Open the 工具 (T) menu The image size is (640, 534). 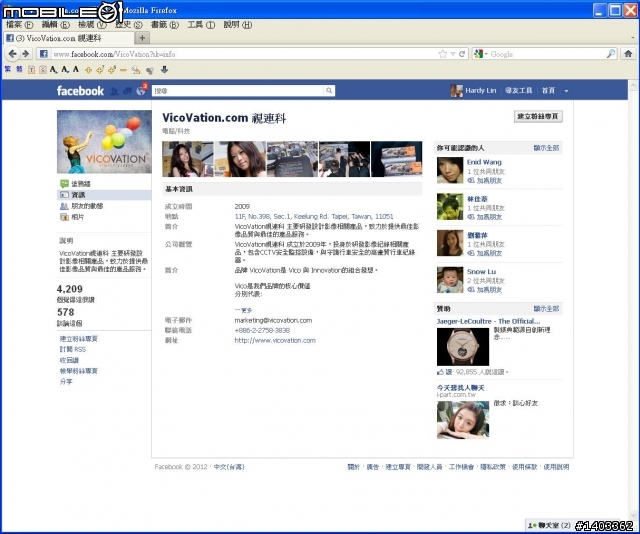click(201, 25)
